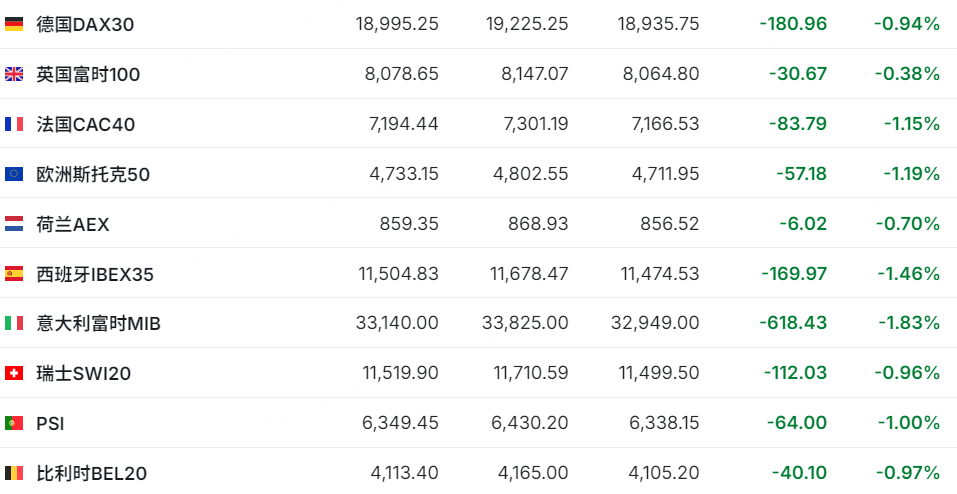Open the 瑞士SWI20 index link
Screen dimensions: 957x494
tap(83, 373)
